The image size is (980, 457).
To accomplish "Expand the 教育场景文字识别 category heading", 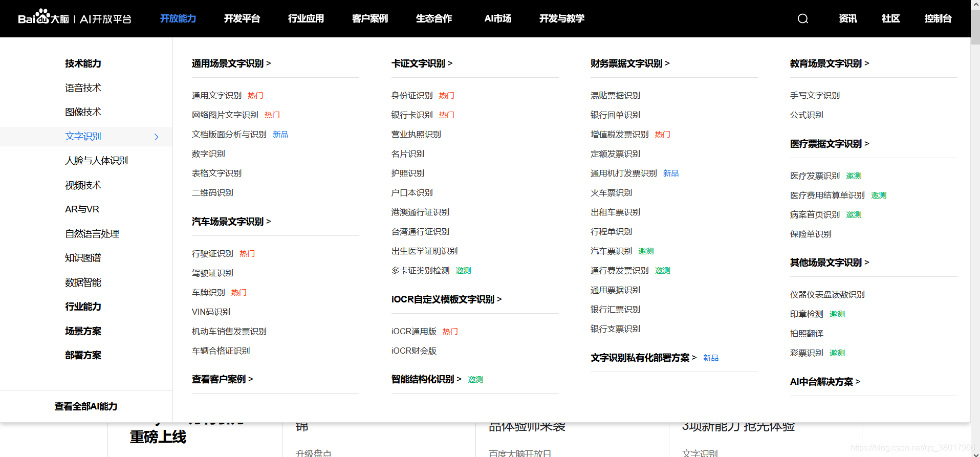I will pos(830,63).
